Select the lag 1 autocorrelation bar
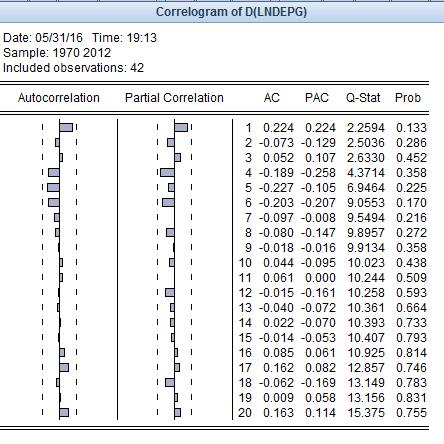The width and height of the screenshot is (444, 444). pyautogui.click(x=66, y=127)
